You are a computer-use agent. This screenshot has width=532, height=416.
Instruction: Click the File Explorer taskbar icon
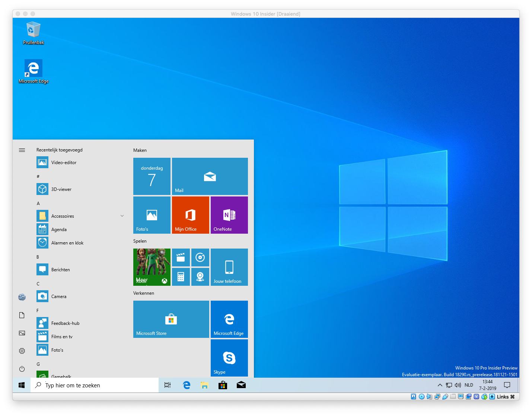click(204, 385)
